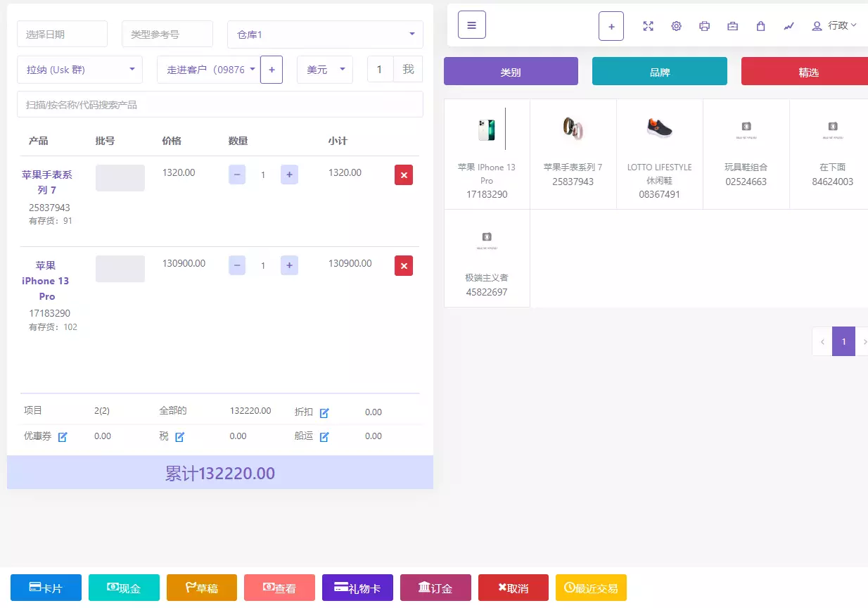868x608 pixels.
Task: Remove 苹果 iPhone 13 Pro from cart
Action: click(404, 266)
